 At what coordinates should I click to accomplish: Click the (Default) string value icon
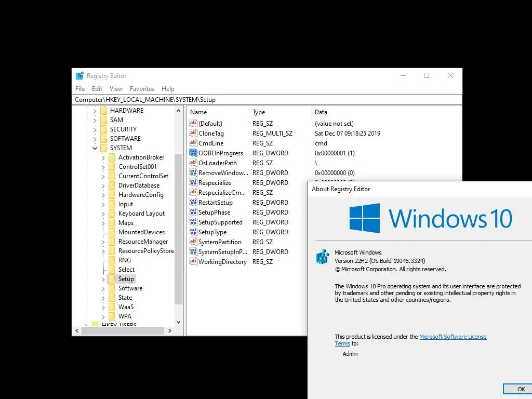click(x=193, y=123)
